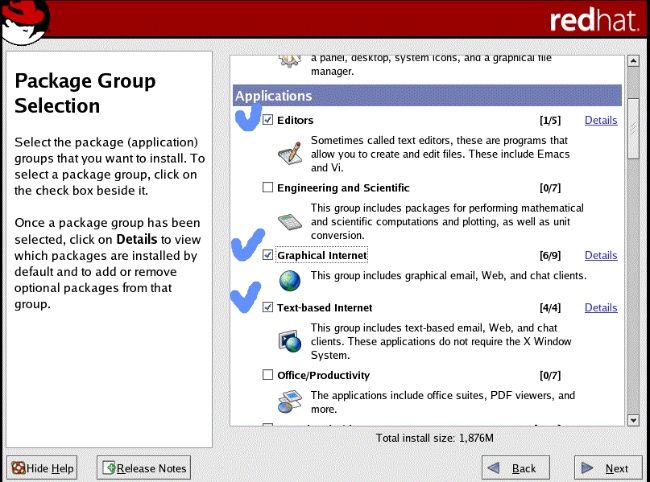The height and width of the screenshot is (482, 650).
Task: Uncheck the Text-based Internet package group
Action: 268,307
